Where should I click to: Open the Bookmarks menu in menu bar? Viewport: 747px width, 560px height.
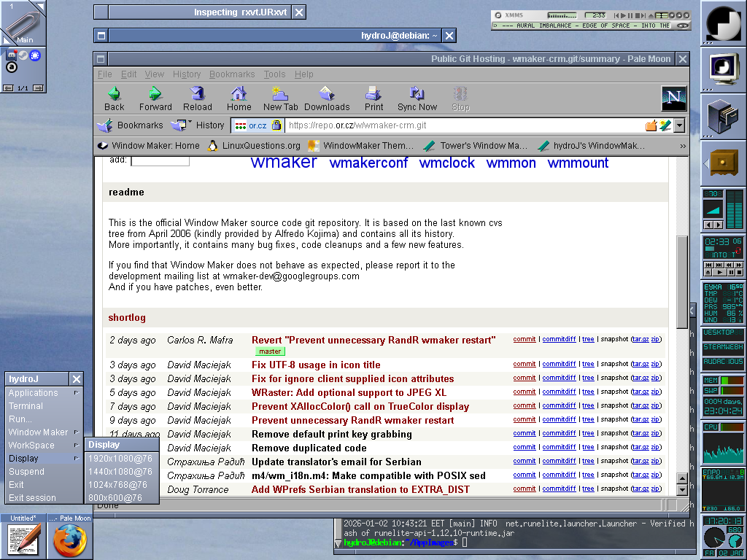(x=232, y=74)
